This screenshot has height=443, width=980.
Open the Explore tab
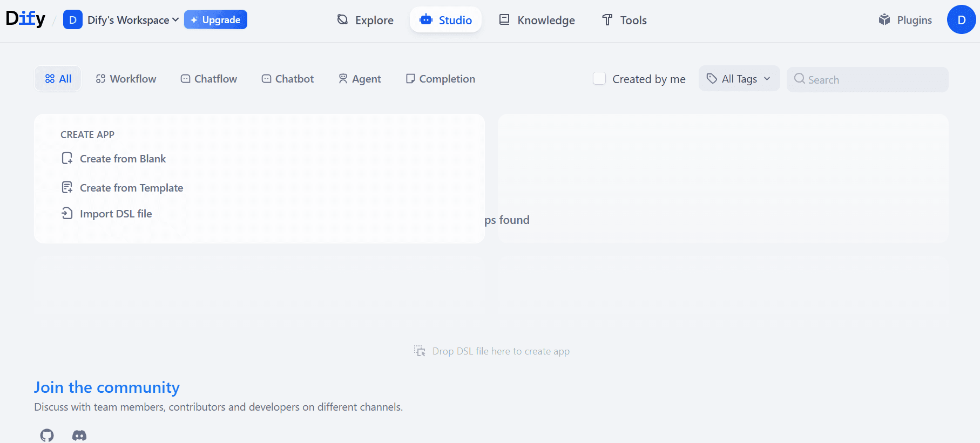pyautogui.click(x=366, y=20)
